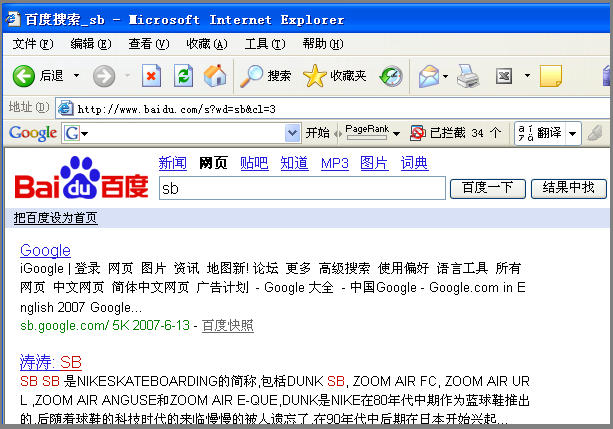Go to the Home page icon
This screenshot has height=429, width=613.
(x=215, y=75)
